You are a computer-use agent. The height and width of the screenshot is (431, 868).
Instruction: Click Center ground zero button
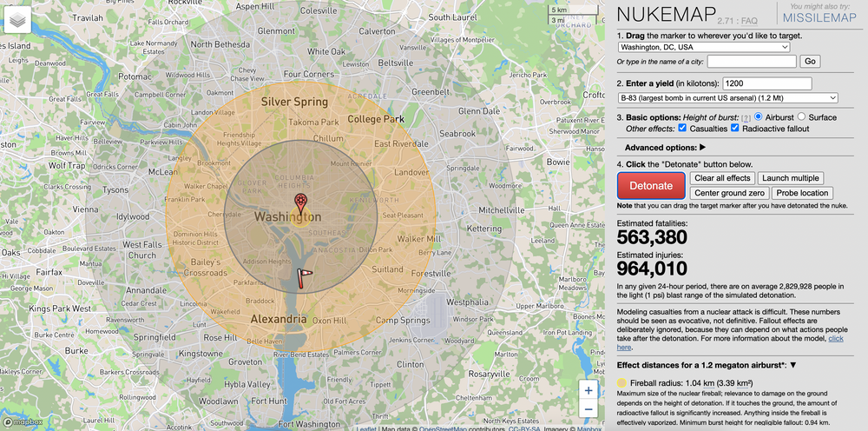pyautogui.click(x=730, y=193)
